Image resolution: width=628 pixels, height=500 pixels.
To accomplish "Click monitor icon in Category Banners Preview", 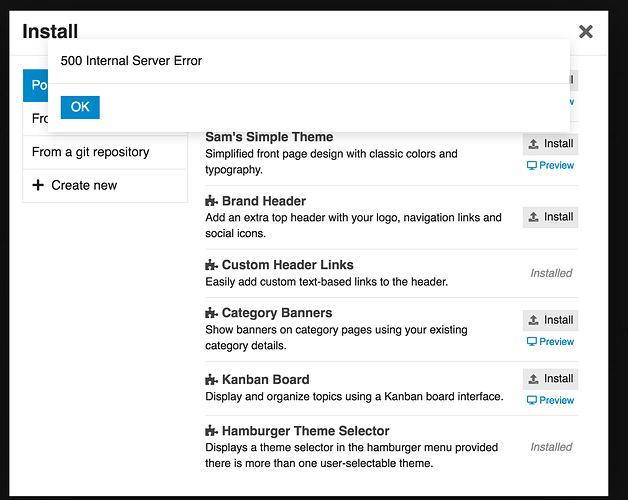I will click(x=531, y=342).
